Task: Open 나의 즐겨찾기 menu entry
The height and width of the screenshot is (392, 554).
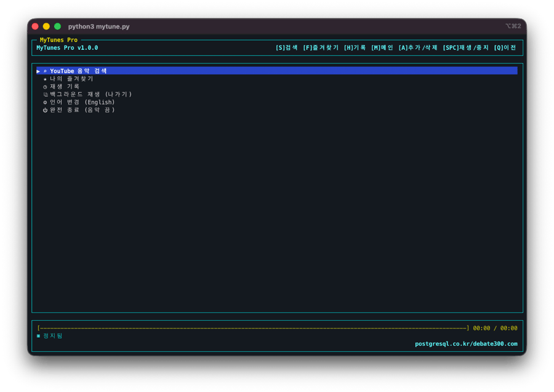Action: tap(71, 79)
